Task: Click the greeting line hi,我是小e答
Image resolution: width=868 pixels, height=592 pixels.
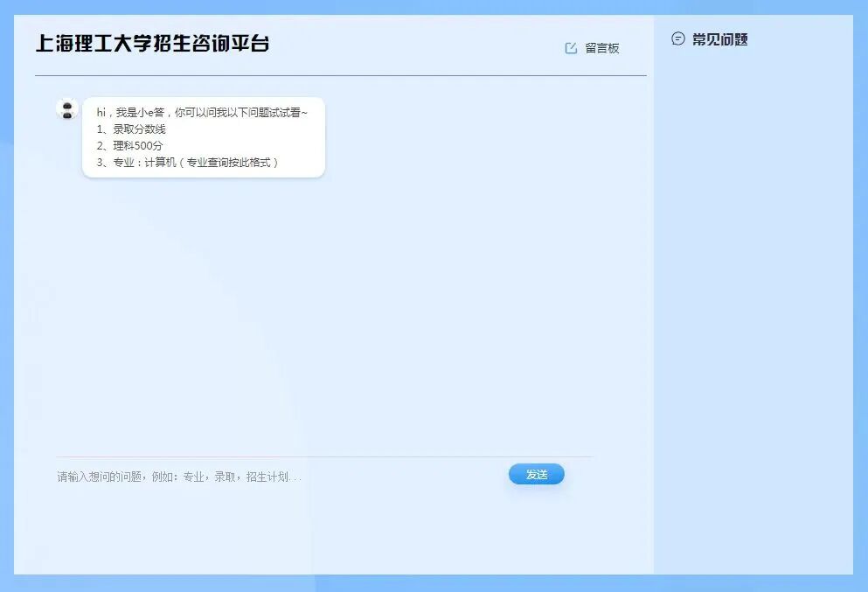Action: point(202,113)
